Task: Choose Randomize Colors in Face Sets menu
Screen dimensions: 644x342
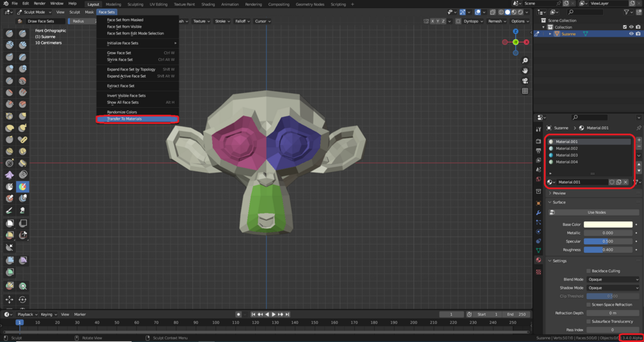Action: pyautogui.click(x=137, y=112)
